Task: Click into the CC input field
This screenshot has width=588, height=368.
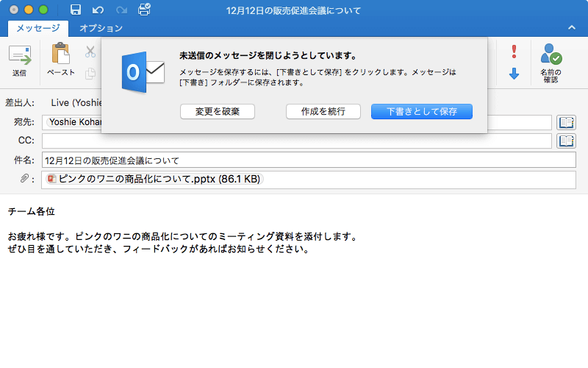Action: 297,141
